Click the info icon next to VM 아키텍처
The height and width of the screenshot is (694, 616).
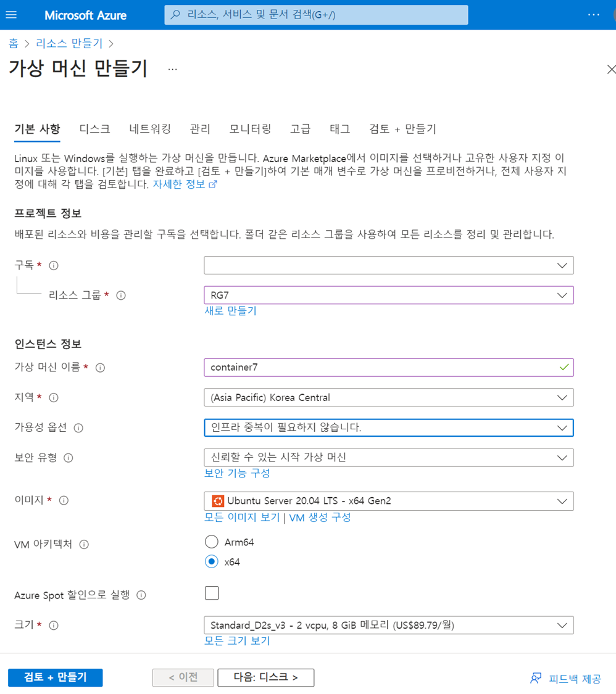pyautogui.click(x=84, y=544)
